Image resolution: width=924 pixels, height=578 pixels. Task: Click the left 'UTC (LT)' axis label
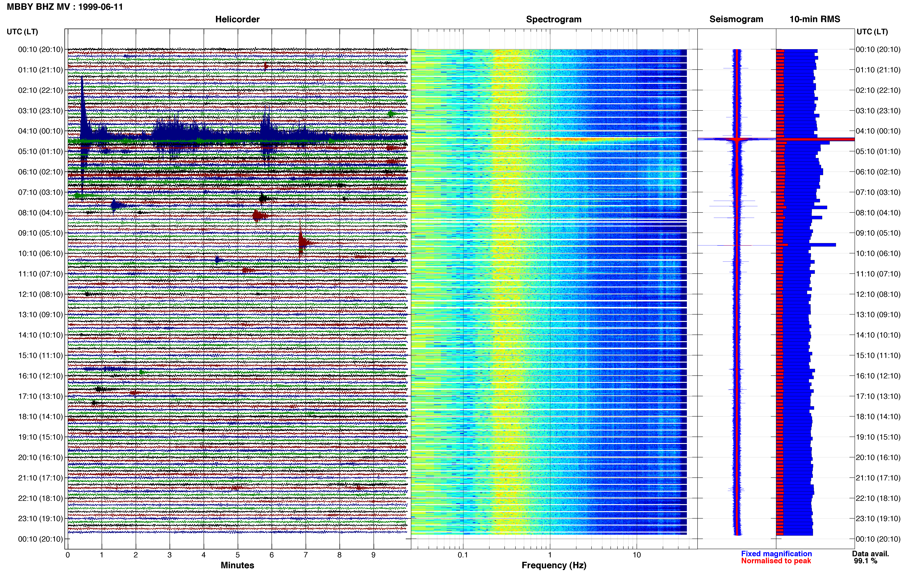tap(22, 31)
